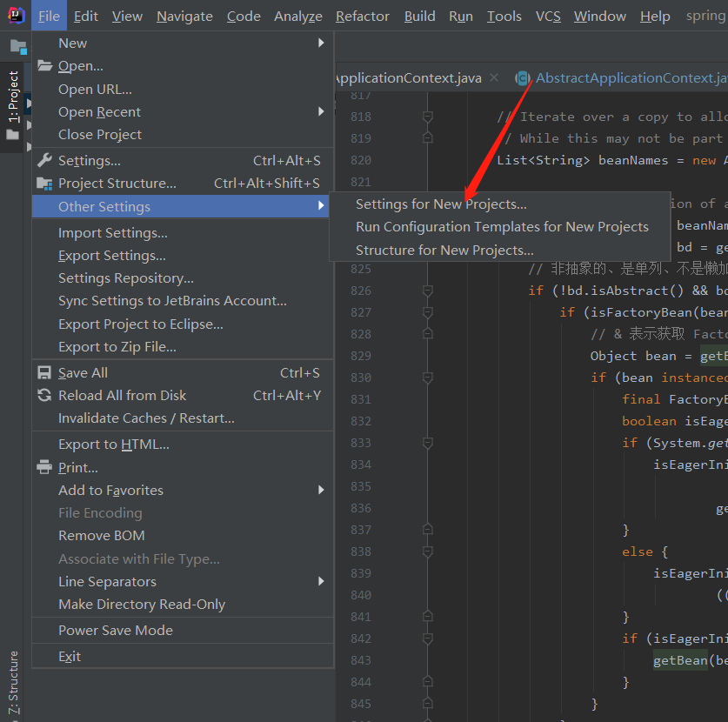Select Invalidate Caches / Restart
Viewport: 728px width, 722px height.
coord(146,418)
